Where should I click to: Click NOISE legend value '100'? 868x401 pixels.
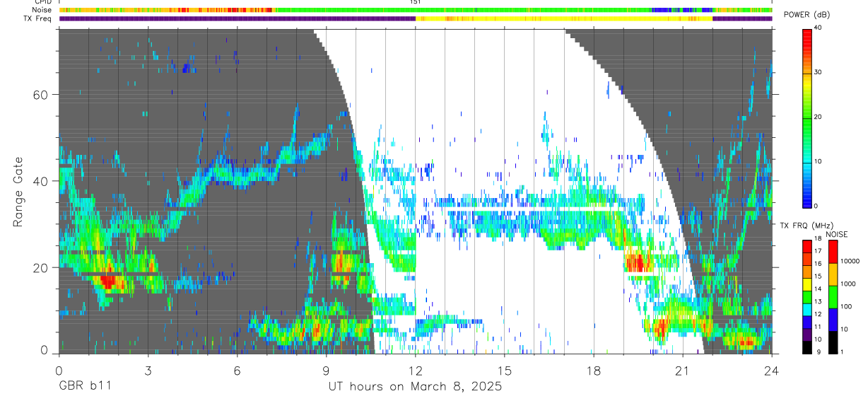point(846,306)
